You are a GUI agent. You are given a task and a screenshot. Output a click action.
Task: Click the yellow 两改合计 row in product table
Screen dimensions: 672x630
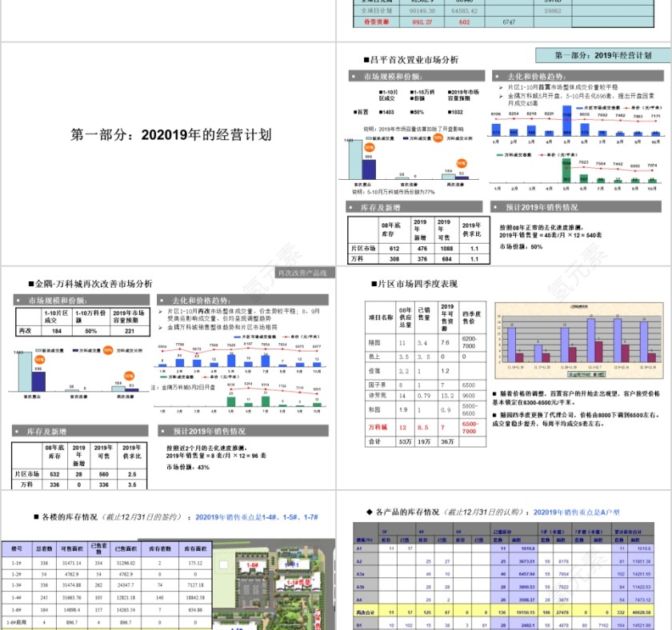(x=504, y=610)
